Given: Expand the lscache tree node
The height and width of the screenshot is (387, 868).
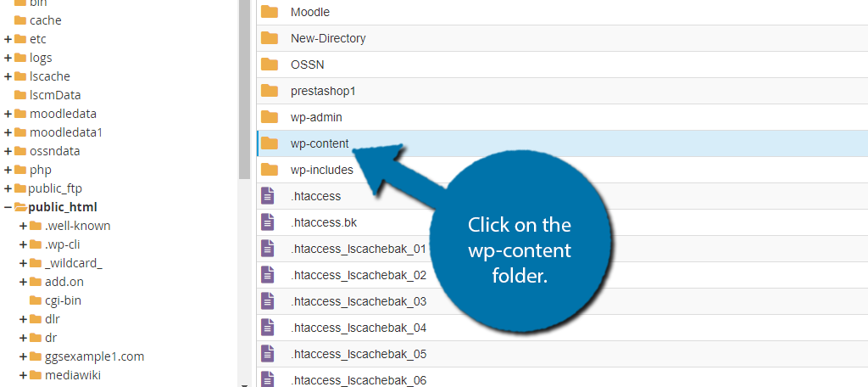Looking at the screenshot, I should 8,76.
